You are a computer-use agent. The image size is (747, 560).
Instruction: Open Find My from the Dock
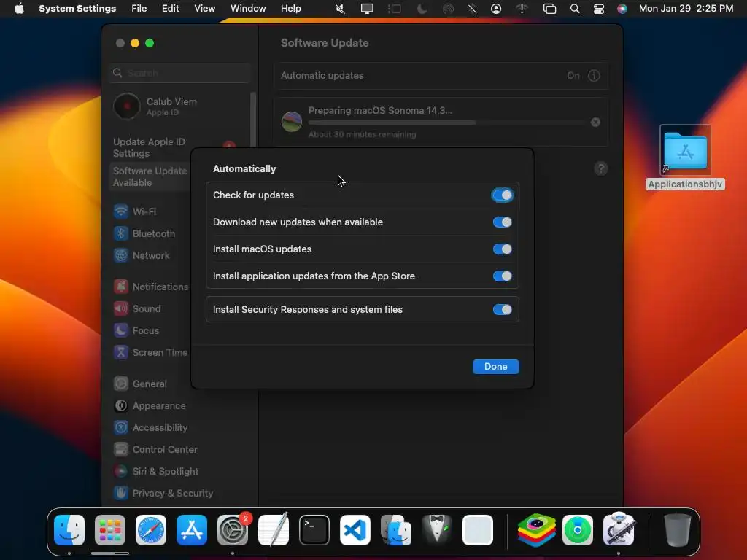(x=578, y=530)
